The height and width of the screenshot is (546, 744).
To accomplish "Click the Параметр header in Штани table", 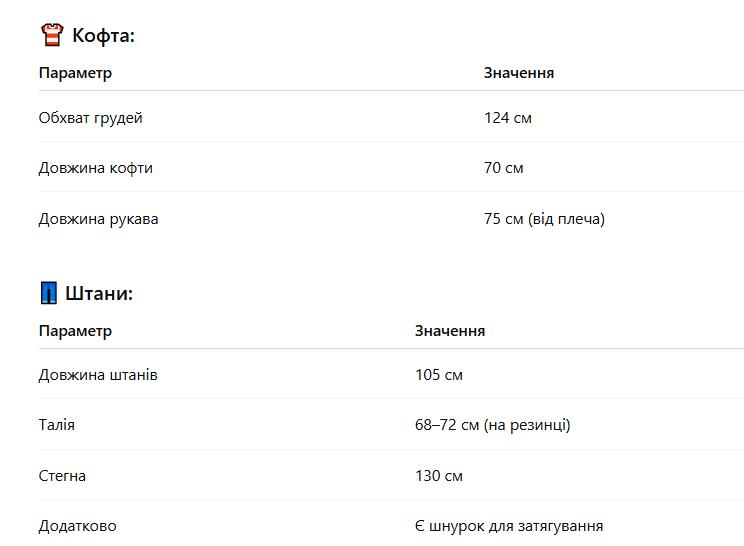I will pyautogui.click(x=75, y=331).
